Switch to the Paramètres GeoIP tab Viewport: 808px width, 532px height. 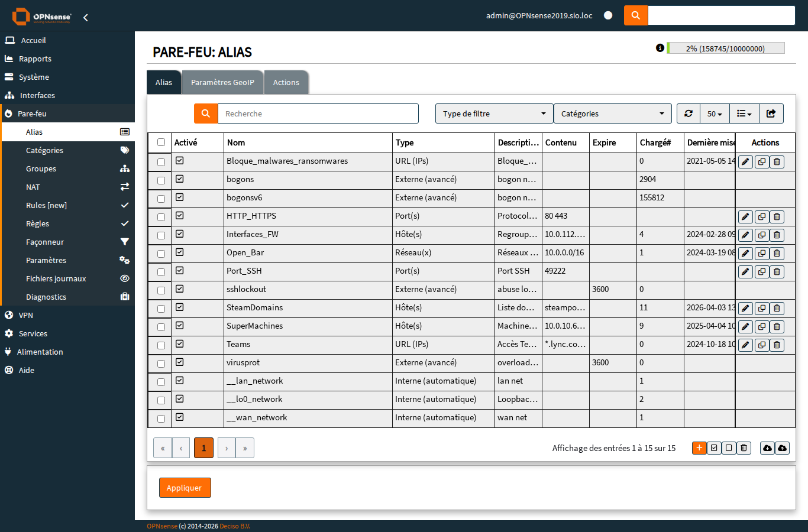click(222, 82)
